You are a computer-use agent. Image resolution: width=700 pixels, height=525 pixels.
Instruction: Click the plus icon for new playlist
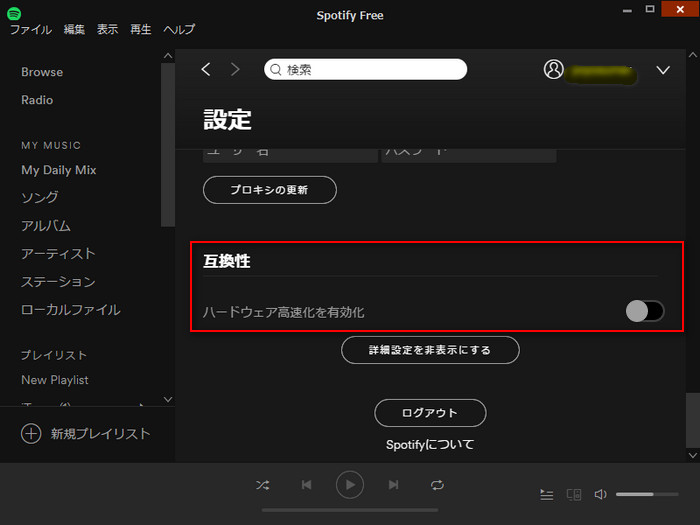pyautogui.click(x=31, y=433)
